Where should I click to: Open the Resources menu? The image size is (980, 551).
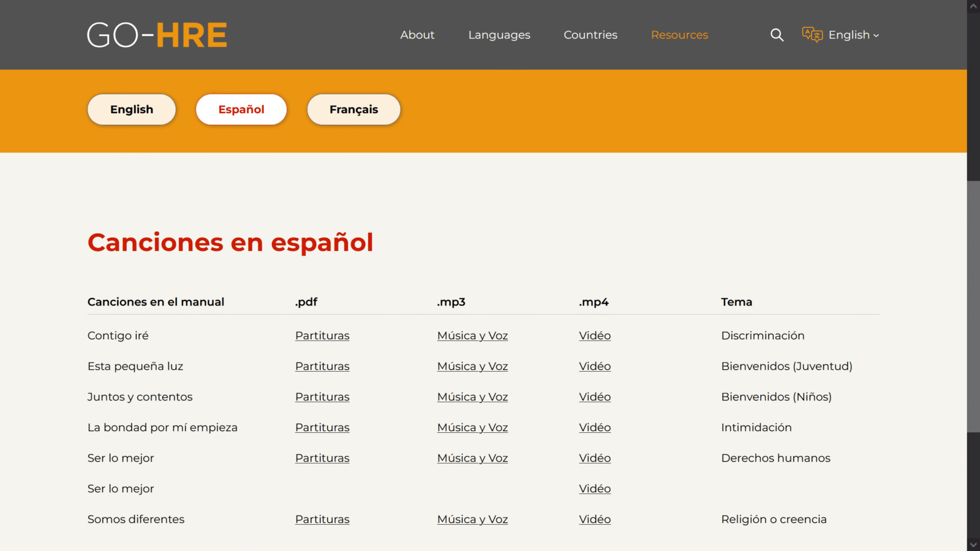pos(679,35)
